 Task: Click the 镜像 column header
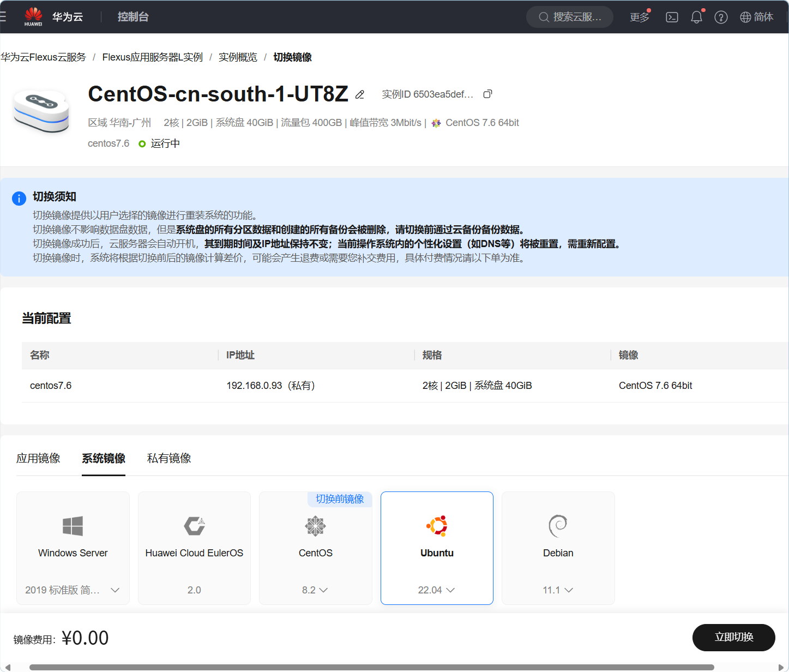pyautogui.click(x=629, y=355)
